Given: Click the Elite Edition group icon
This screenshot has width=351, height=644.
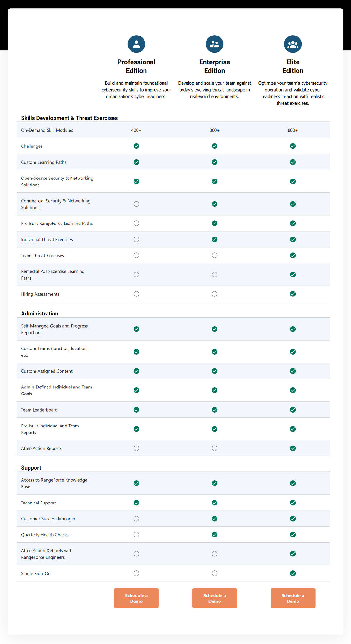Looking at the screenshot, I should 293,44.
